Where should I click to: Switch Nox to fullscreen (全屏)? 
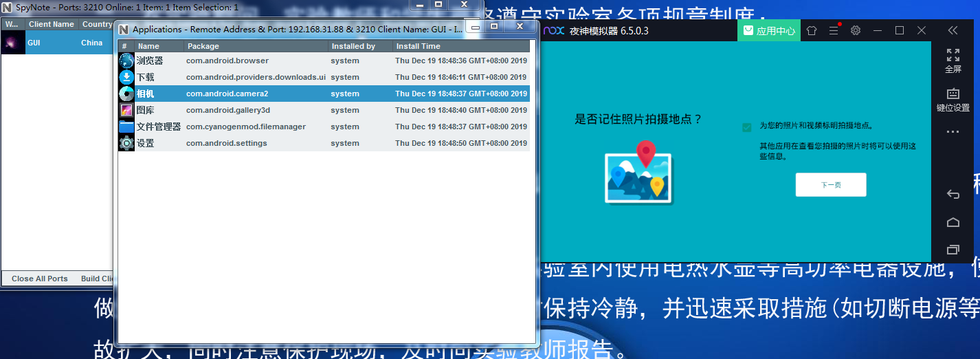pos(953,61)
